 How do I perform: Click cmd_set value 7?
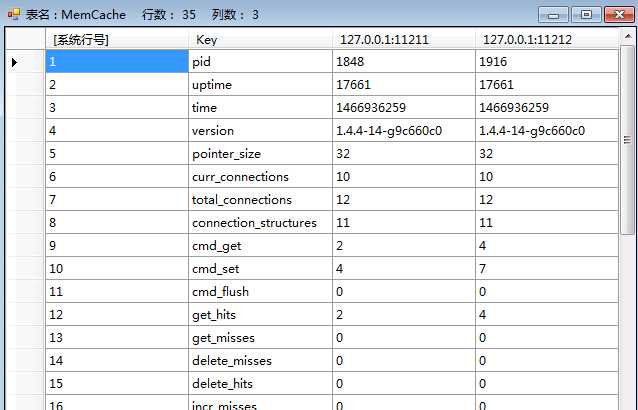pyautogui.click(x=546, y=268)
